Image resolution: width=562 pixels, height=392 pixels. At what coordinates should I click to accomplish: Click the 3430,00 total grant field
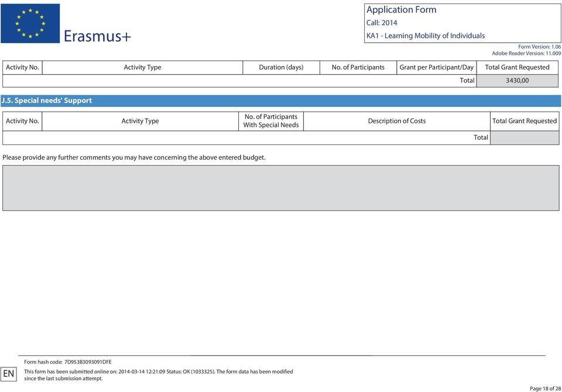[517, 81]
